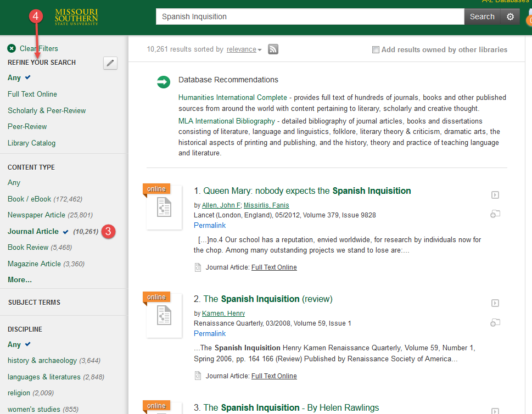Filter discipline languages & literatures

pyautogui.click(x=44, y=377)
